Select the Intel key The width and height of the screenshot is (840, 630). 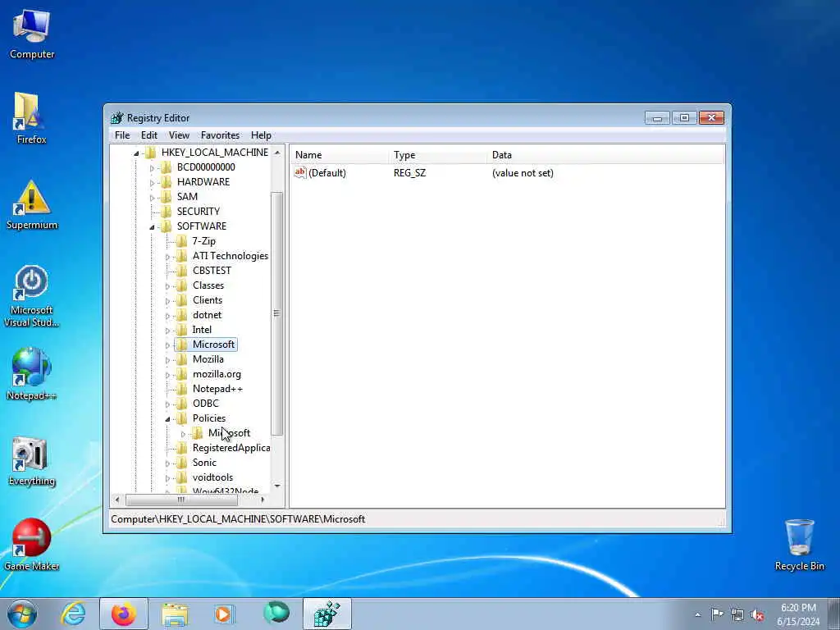click(202, 330)
